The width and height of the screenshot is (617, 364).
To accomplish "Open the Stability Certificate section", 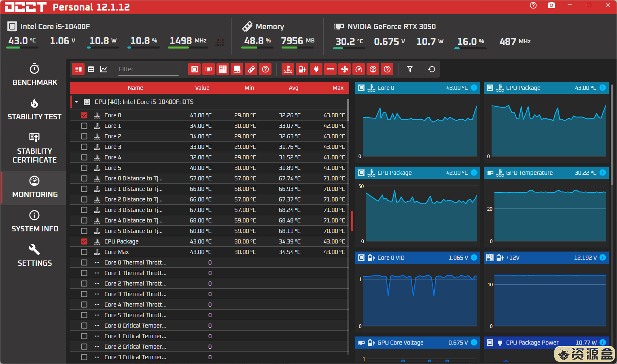I will 35,148.
